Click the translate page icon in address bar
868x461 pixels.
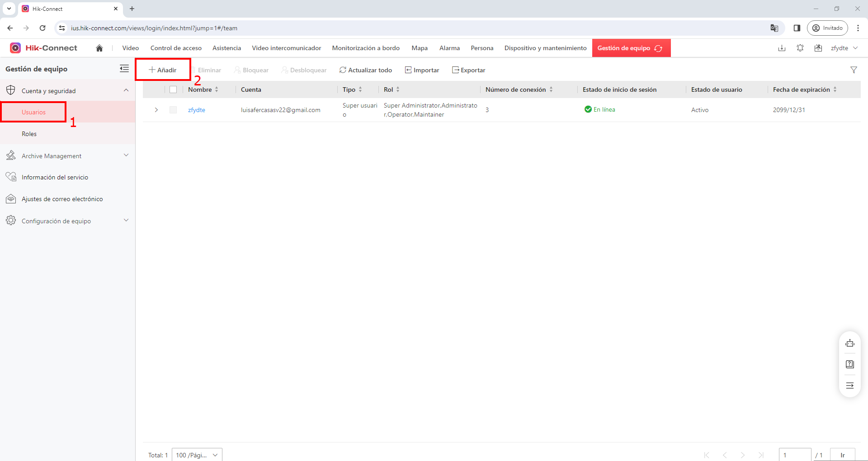tap(774, 28)
